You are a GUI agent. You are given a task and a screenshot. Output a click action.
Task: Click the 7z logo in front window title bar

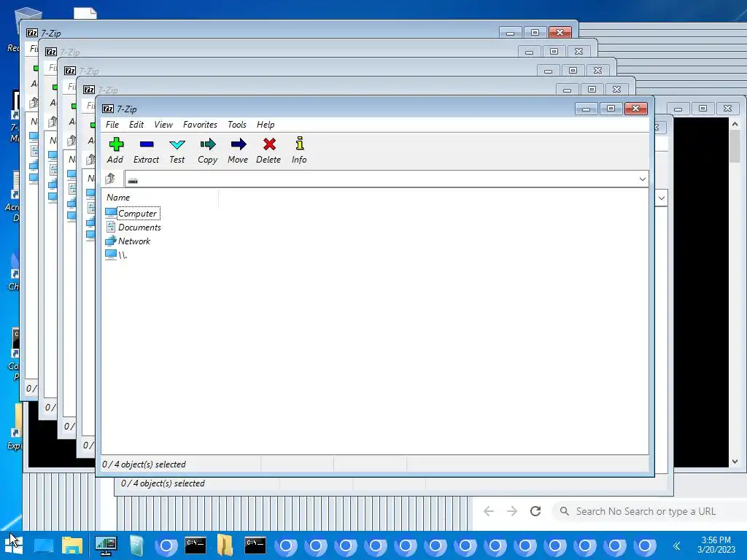(108, 109)
